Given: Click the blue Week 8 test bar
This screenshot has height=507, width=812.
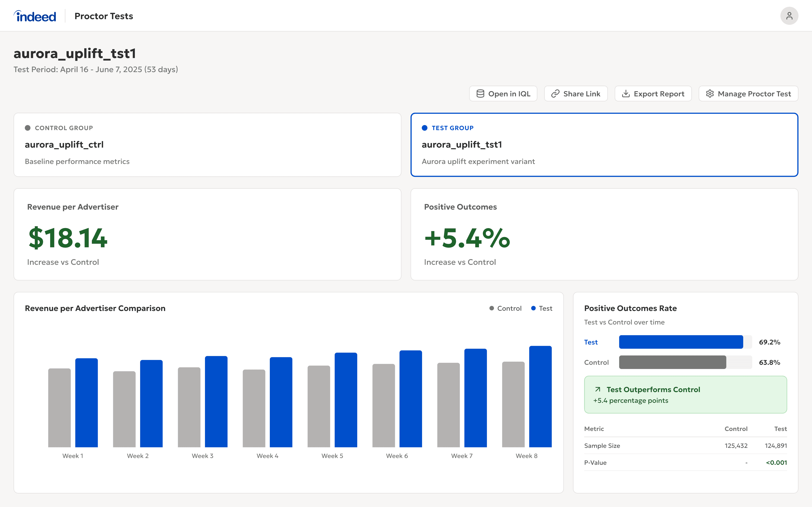Looking at the screenshot, I should 540,396.
